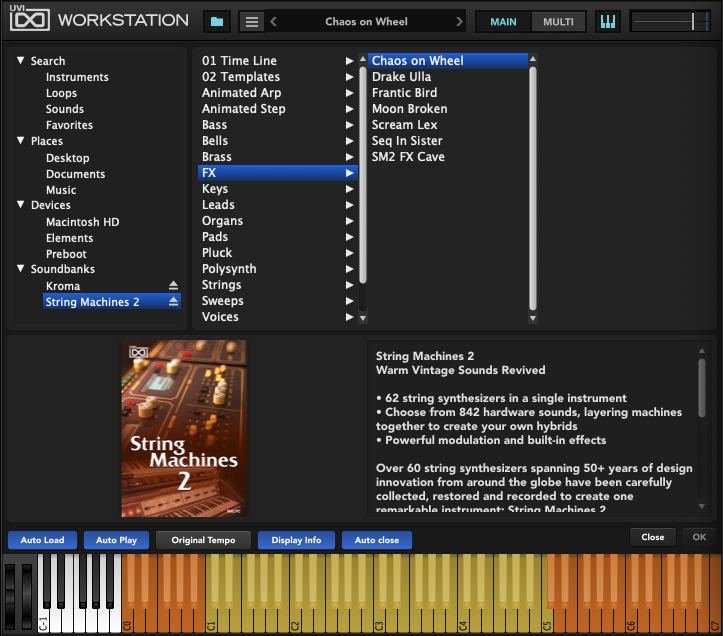
Task: Select the Drake Ulla preset
Action: tap(448, 77)
